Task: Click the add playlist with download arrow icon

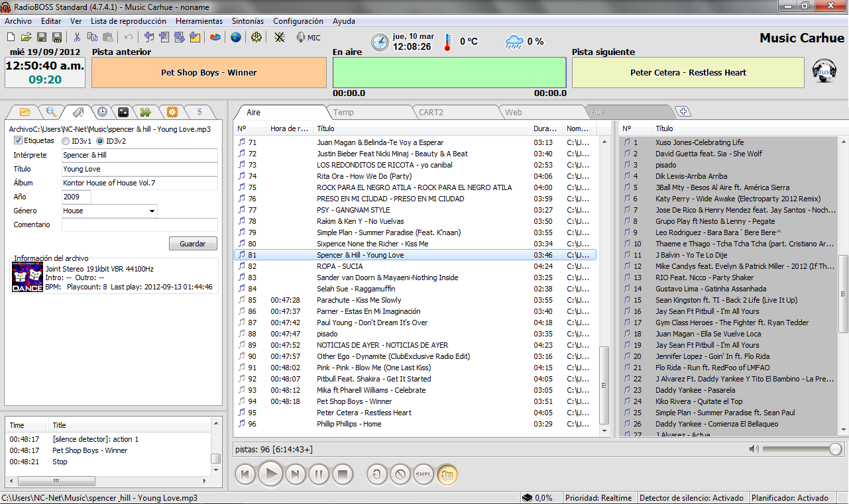Action: 179,38
